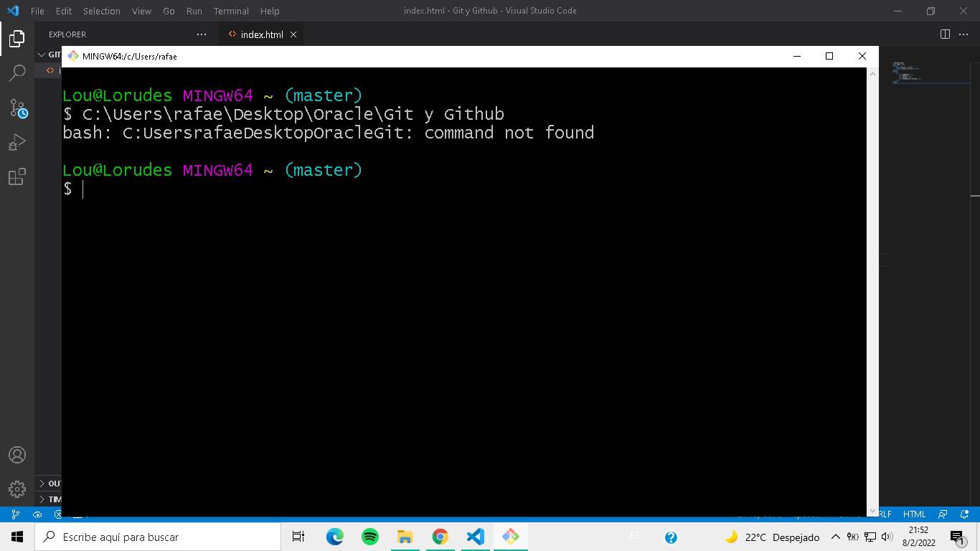980x551 pixels.
Task: Switch to Git Bash taskbar icon
Action: [511, 537]
